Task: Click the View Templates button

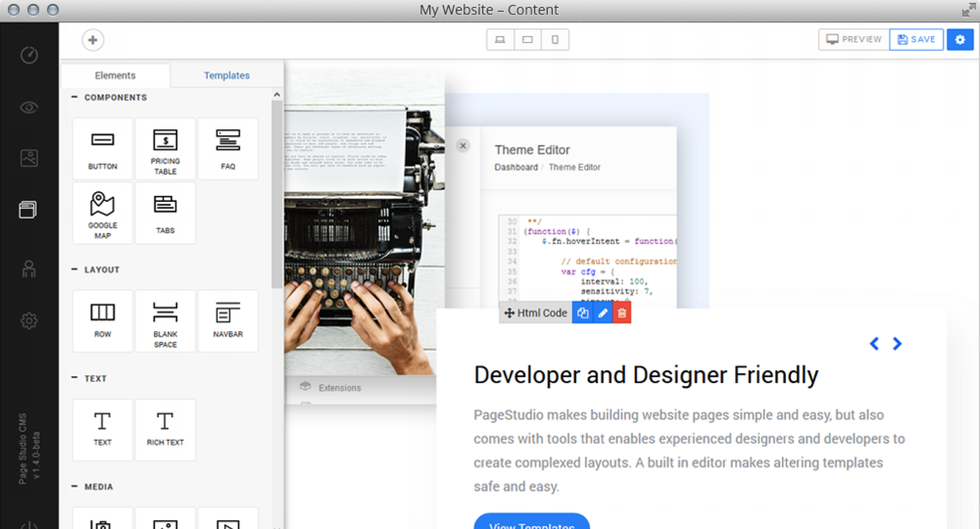Action: 532,521
